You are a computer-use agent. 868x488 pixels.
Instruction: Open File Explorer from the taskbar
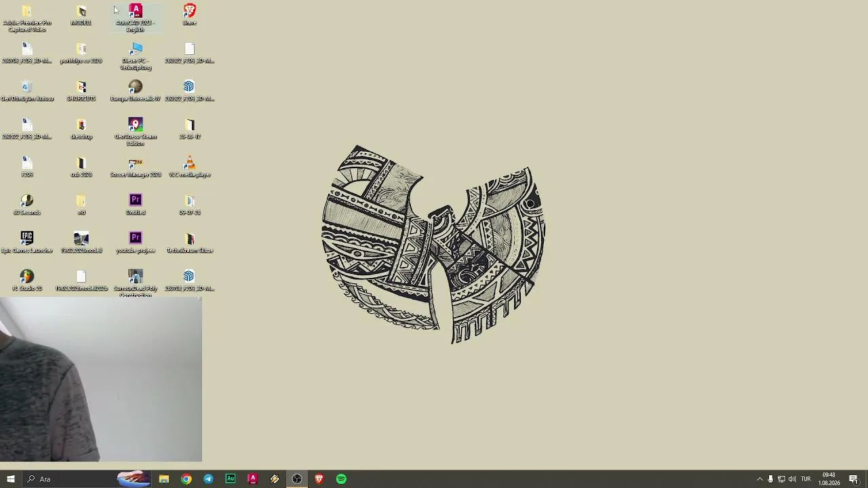pyautogui.click(x=164, y=479)
